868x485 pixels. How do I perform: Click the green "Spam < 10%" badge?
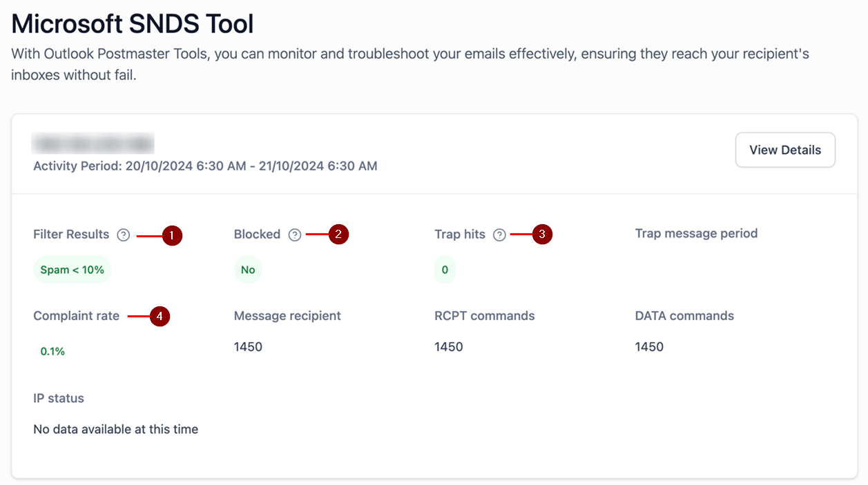[x=73, y=270]
